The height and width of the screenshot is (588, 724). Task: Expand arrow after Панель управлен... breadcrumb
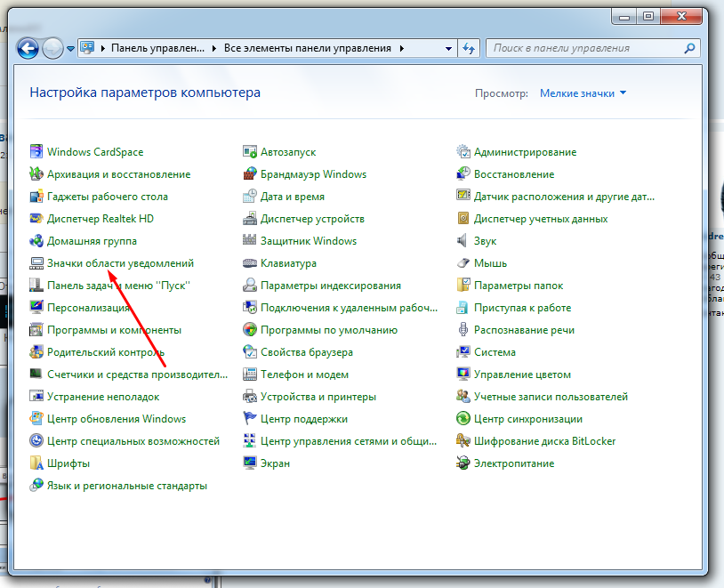[x=213, y=48]
